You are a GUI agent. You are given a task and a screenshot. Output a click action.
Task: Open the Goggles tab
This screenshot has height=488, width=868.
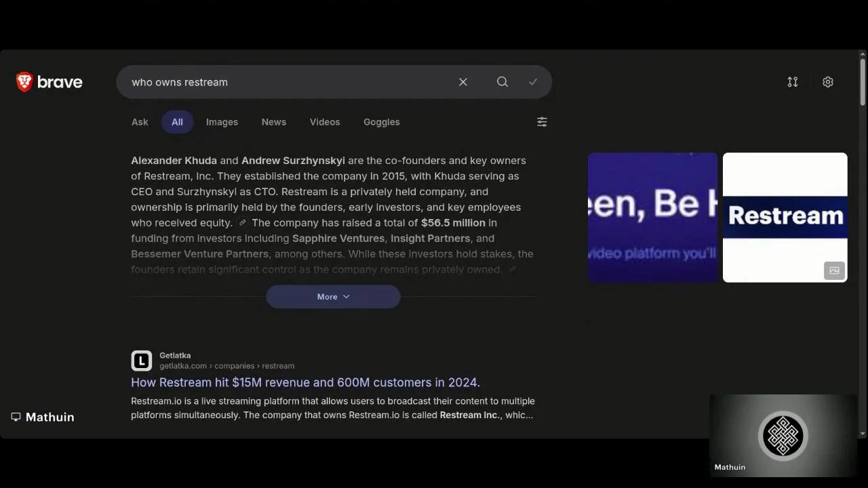(x=382, y=122)
